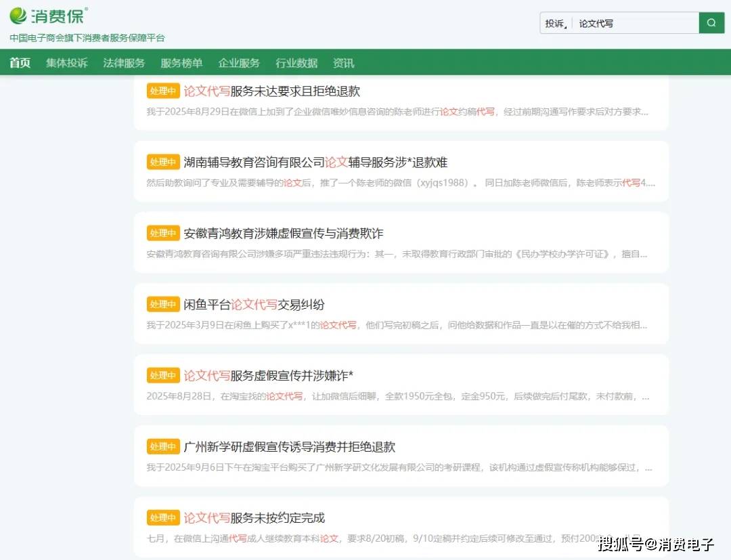The height and width of the screenshot is (560, 731).
Task: Open the 企业服务 nav item
Action: pos(239,62)
